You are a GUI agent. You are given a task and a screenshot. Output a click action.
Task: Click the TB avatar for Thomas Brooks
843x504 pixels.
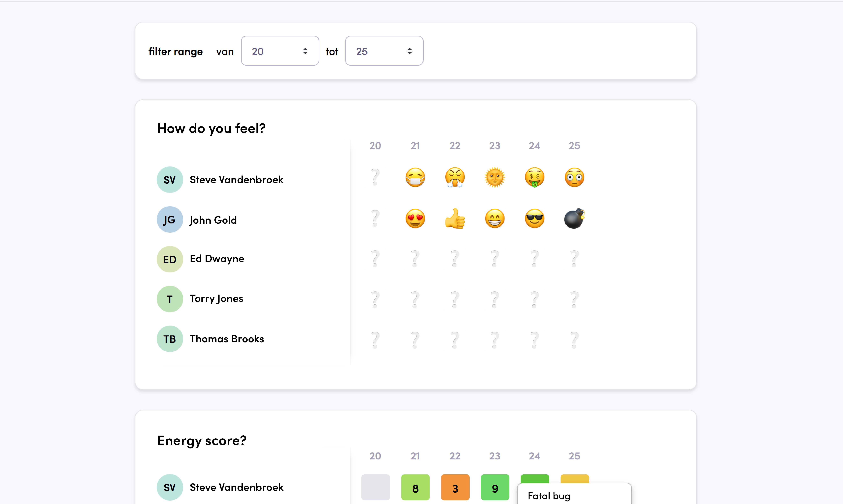[x=170, y=339]
